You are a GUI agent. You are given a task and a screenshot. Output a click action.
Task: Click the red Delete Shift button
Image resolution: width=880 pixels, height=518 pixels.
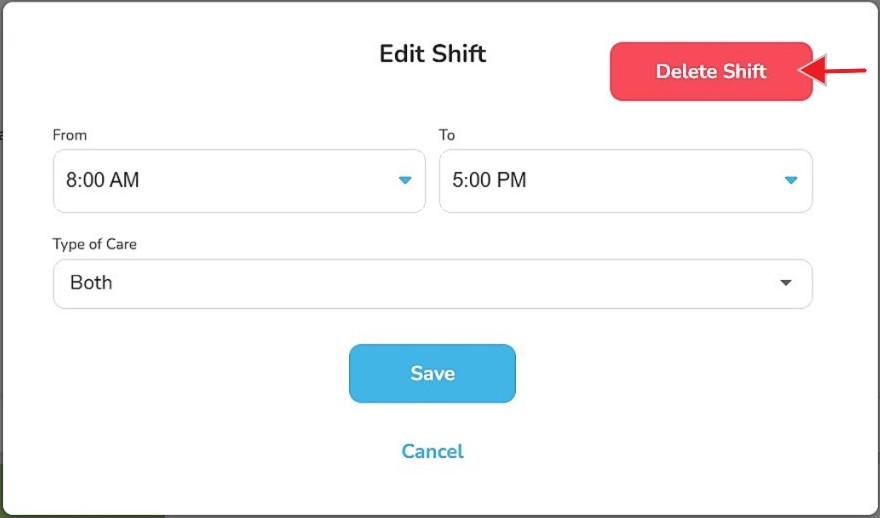(x=710, y=71)
